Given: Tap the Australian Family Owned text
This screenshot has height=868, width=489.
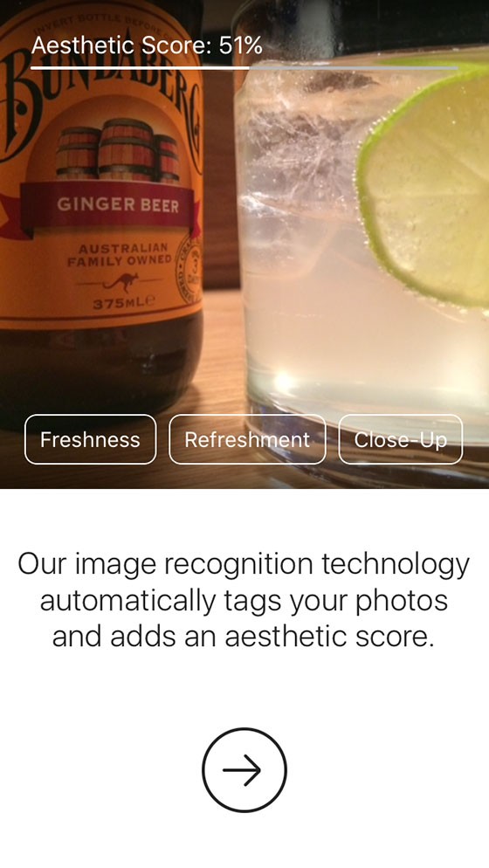Looking at the screenshot, I should [x=120, y=255].
